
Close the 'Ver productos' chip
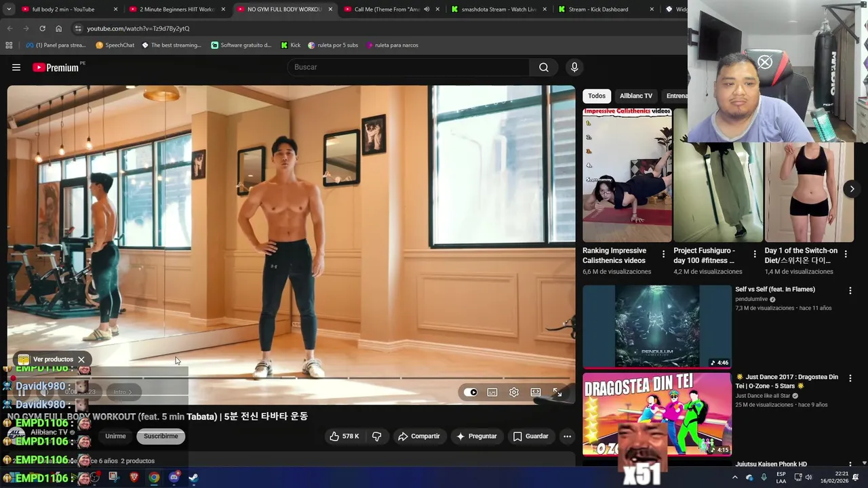pos(81,359)
